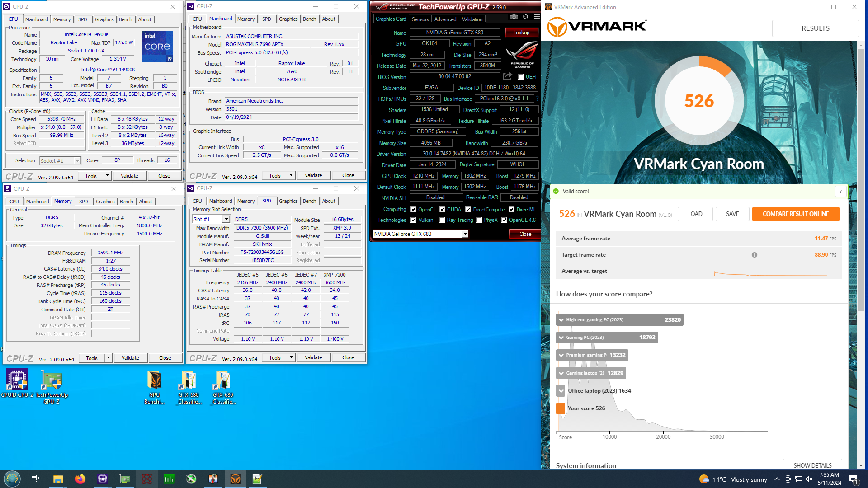
Task: Open the GPU Benchi... desktop icon
Action: (155, 387)
